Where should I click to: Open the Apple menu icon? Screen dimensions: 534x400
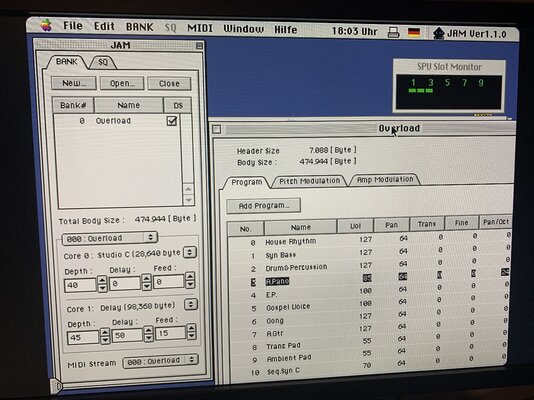point(46,26)
